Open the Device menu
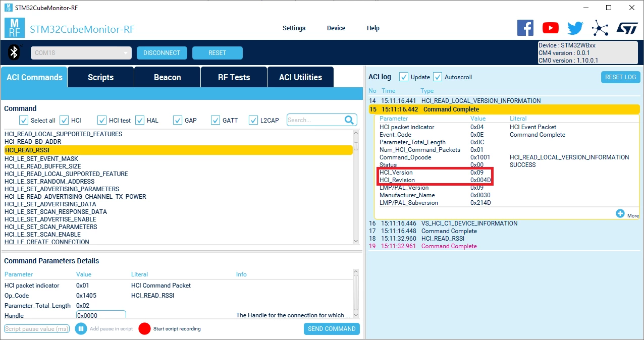644x340 pixels. point(336,28)
